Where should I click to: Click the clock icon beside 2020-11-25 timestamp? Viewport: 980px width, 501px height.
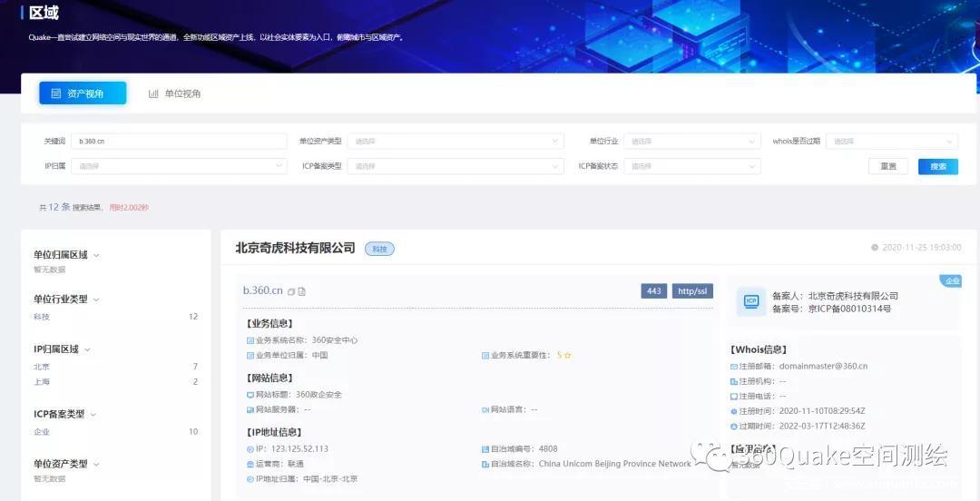click(875, 248)
